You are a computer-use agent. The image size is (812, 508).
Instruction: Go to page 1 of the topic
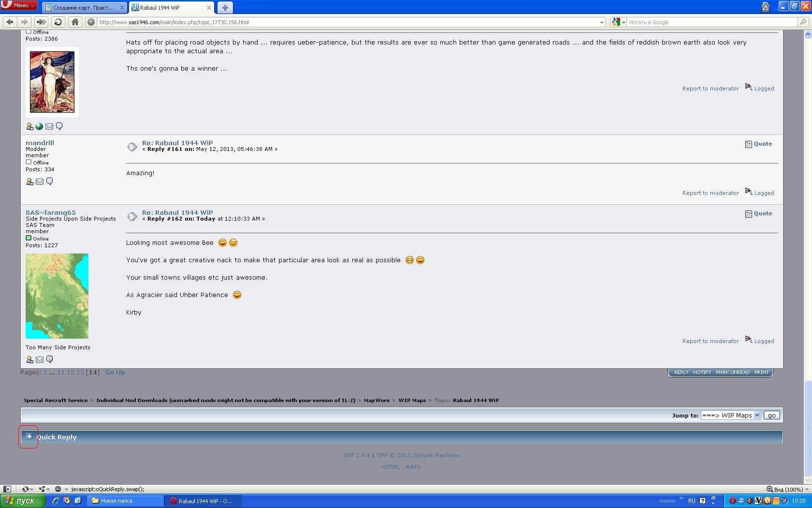click(x=45, y=373)
